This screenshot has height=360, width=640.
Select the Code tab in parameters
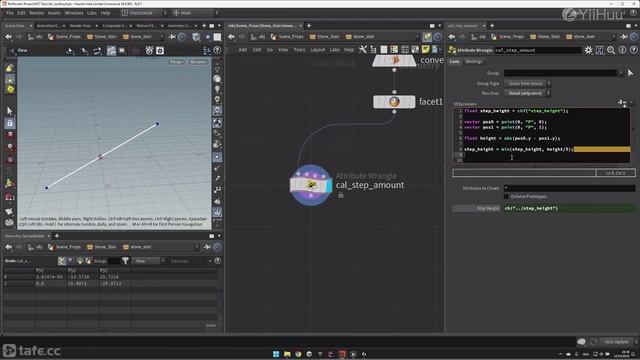(454, 61)
